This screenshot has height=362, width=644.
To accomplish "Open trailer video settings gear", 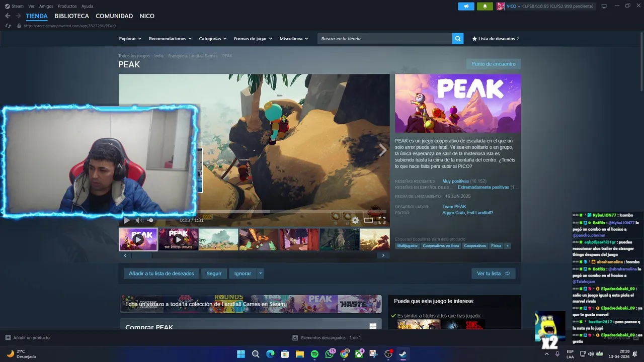I will [355, 220].
